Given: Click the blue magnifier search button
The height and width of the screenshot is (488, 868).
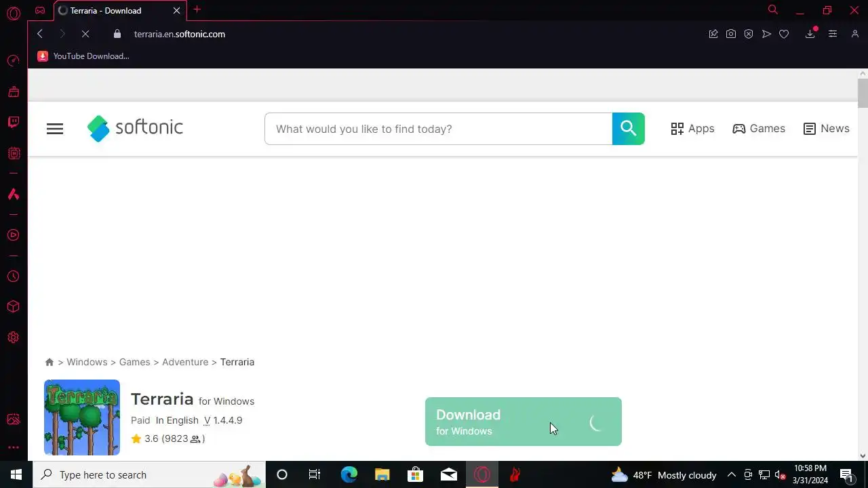Looking at the screenshot, I should [x=629, y=129].
